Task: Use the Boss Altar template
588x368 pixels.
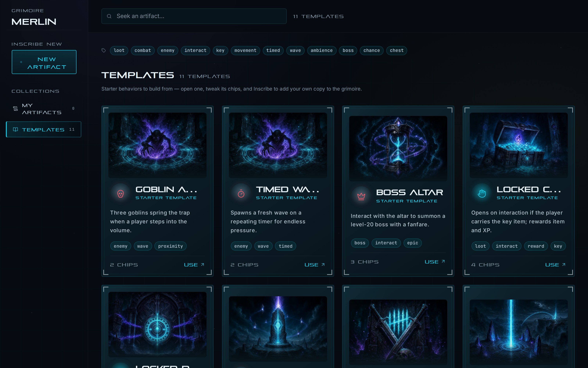Action: pyautogui.click(x=435, y=262)
